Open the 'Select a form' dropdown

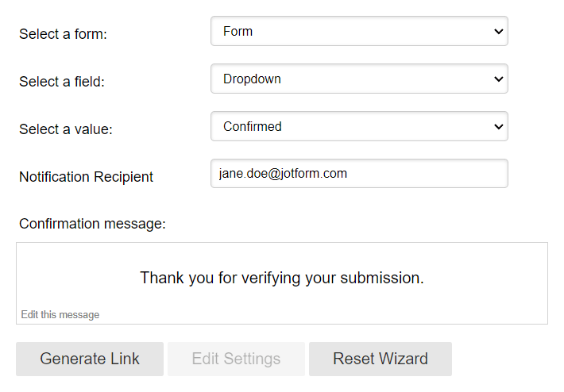(358, 32)
